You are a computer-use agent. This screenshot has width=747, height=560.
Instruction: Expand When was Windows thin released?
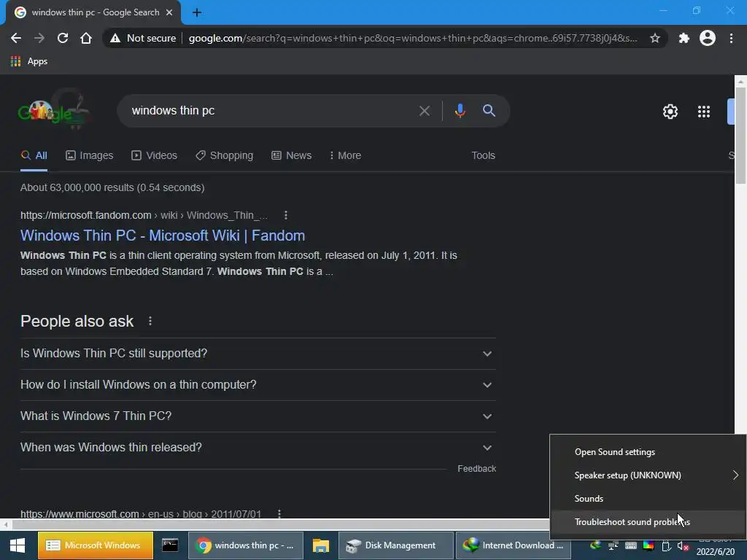point(258,448)
